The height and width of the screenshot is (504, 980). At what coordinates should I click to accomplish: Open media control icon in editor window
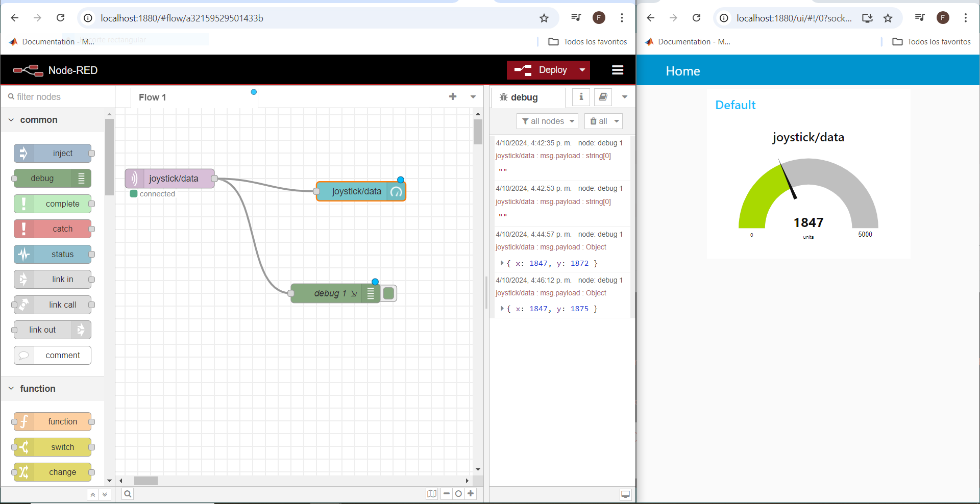(x=576, y=18)
